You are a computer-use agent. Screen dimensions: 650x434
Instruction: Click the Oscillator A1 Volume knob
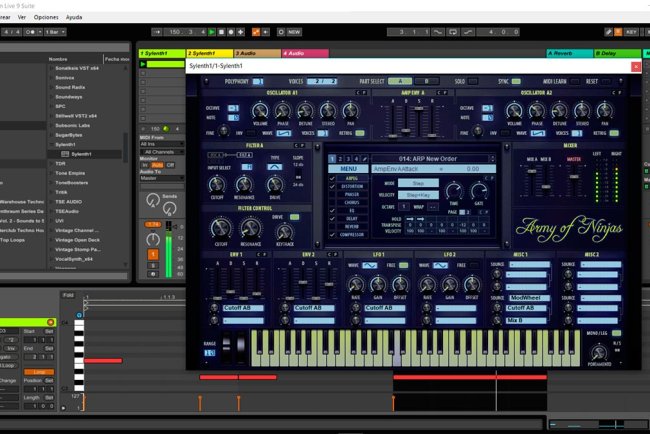[260, 111]
